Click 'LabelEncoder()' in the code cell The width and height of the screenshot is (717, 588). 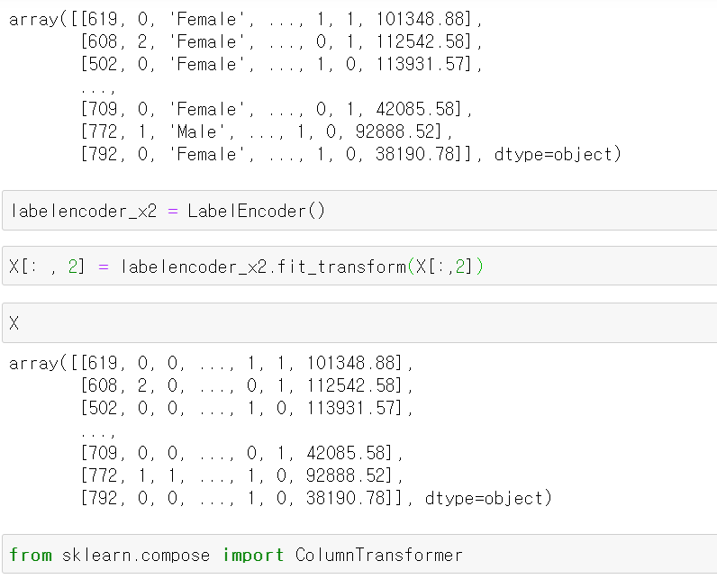(256, 211)
